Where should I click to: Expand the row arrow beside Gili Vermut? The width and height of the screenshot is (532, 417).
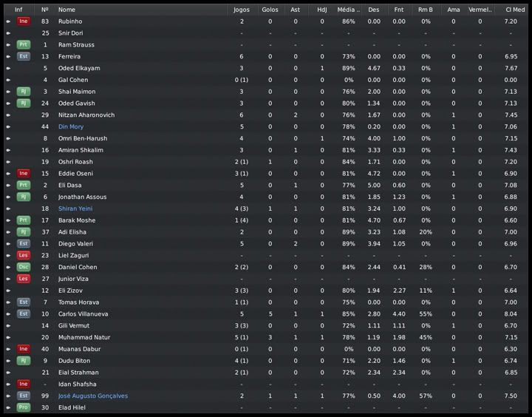tap(8, 325)
